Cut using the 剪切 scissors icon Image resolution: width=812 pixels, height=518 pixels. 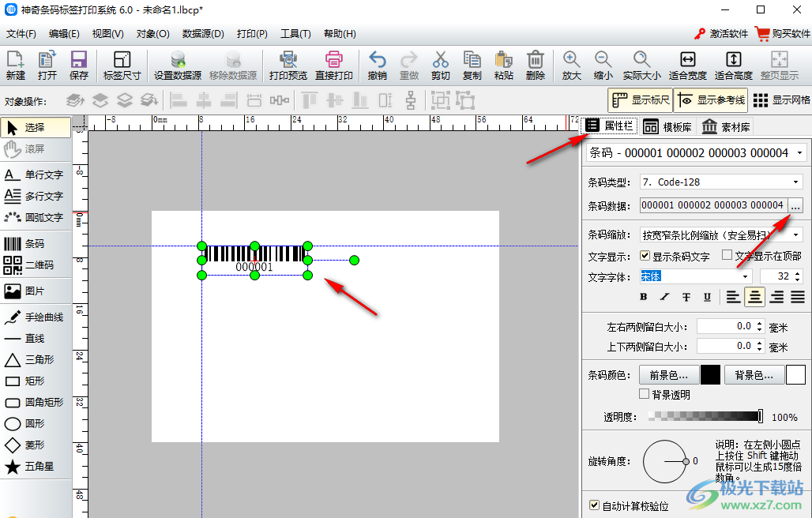click(441, 66)
